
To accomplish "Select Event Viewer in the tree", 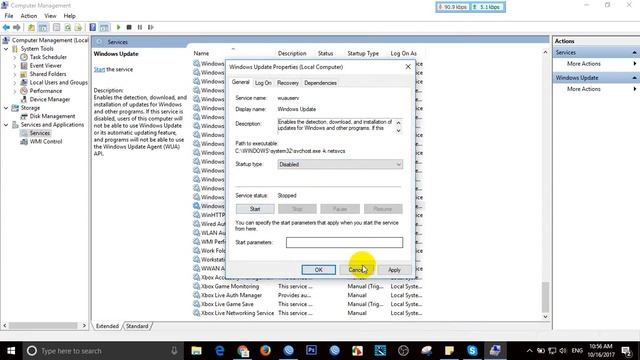I will (46, 66).
